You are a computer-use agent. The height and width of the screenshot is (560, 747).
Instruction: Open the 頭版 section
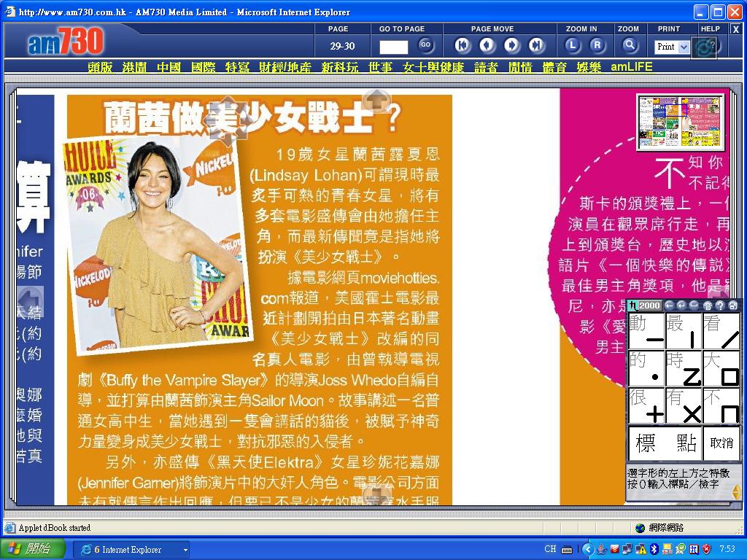pos(100,67)
